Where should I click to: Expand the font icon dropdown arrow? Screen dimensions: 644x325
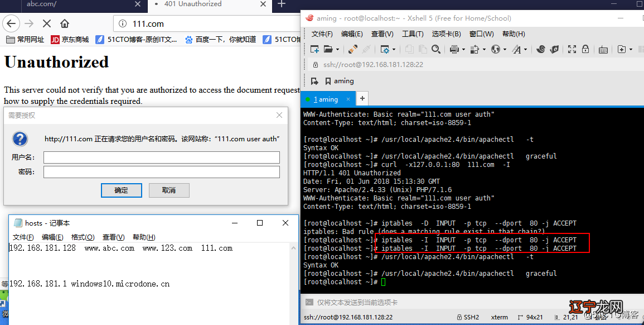pyautogui.click(x=525, y=50)
